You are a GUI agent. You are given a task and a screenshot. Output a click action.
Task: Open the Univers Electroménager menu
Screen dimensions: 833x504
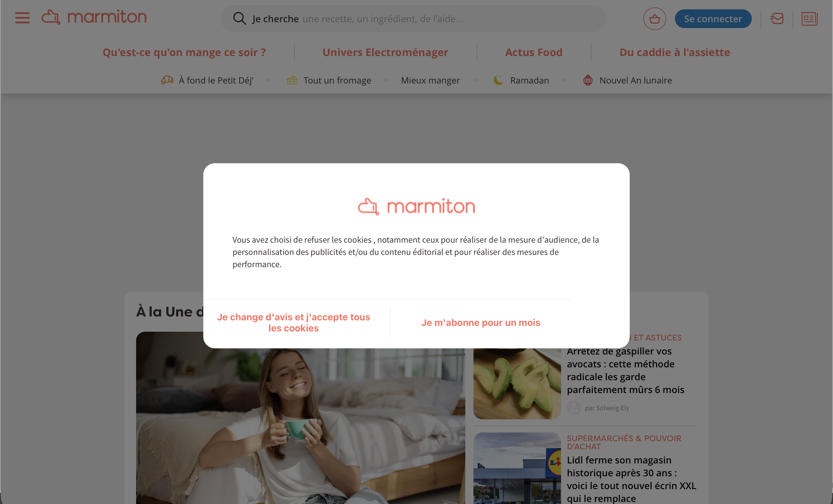click(385, 52)
